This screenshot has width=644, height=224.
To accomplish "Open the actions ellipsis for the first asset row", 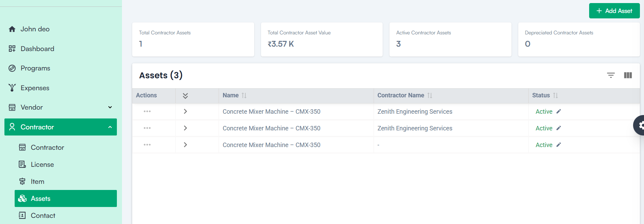I will click(147, 111).
